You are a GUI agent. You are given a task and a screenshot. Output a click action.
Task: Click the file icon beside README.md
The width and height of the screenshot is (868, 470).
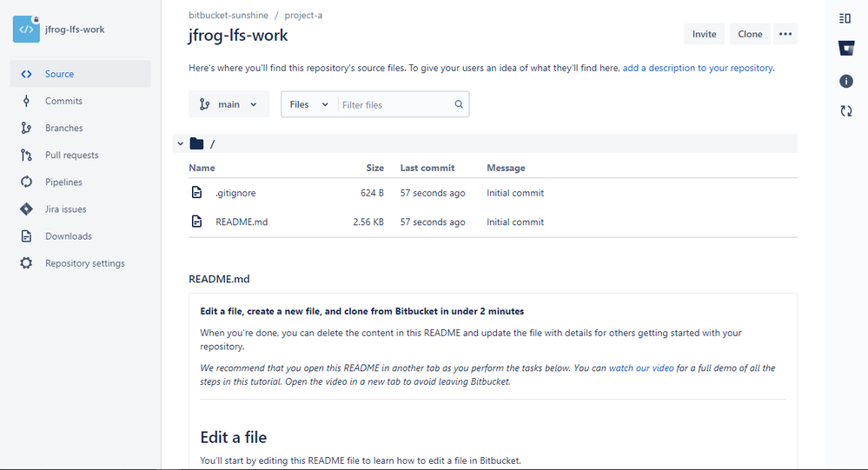point(196,222)
